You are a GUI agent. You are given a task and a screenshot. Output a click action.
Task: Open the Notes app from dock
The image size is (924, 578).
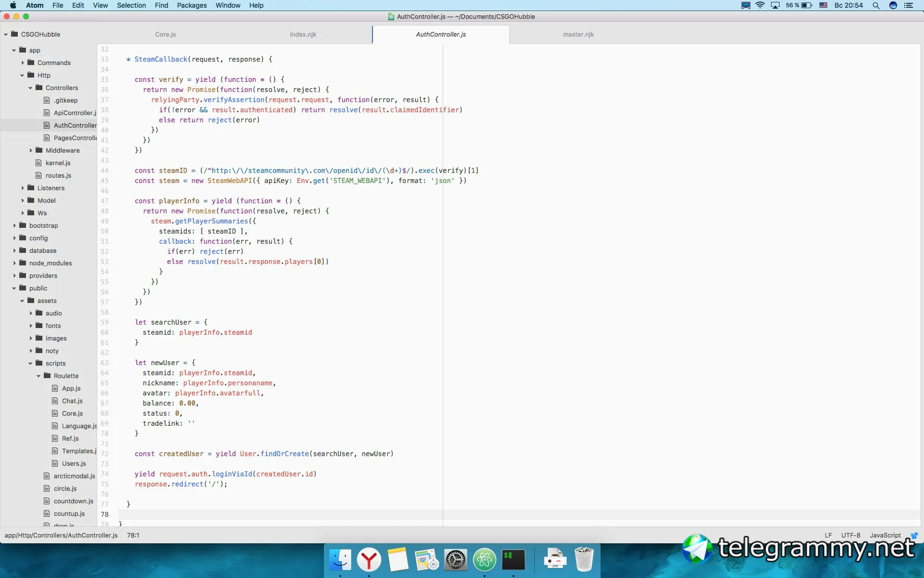(x=398, y=560)
